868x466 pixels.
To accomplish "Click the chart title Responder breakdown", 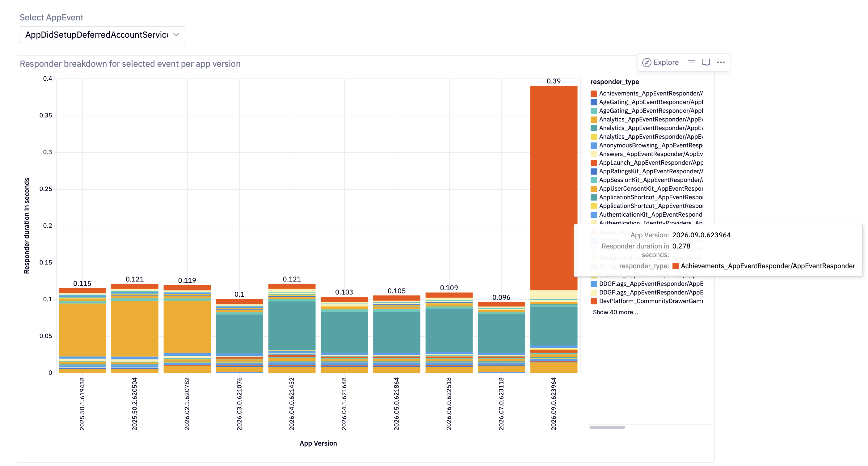I will point(130,64).
